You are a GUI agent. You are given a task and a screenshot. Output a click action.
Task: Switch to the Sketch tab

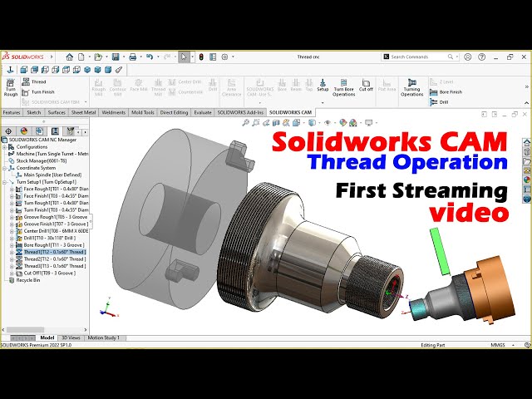pos(34,112)
